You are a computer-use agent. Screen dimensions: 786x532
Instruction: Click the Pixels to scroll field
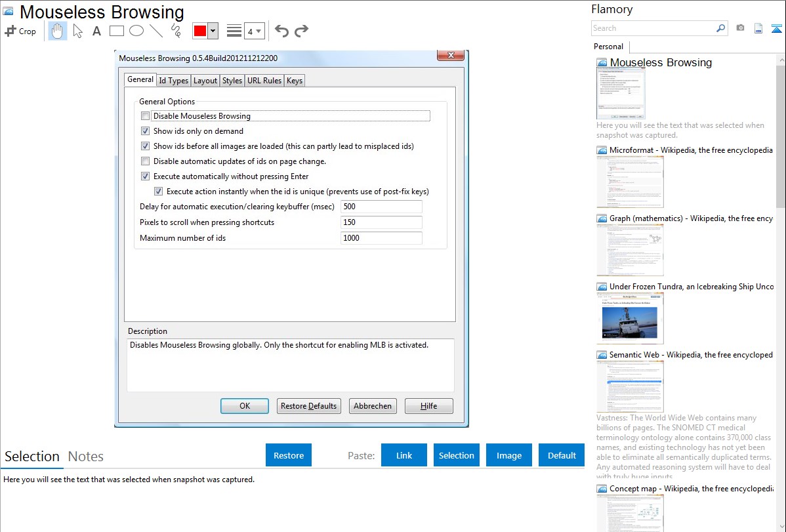coord(381,222)
